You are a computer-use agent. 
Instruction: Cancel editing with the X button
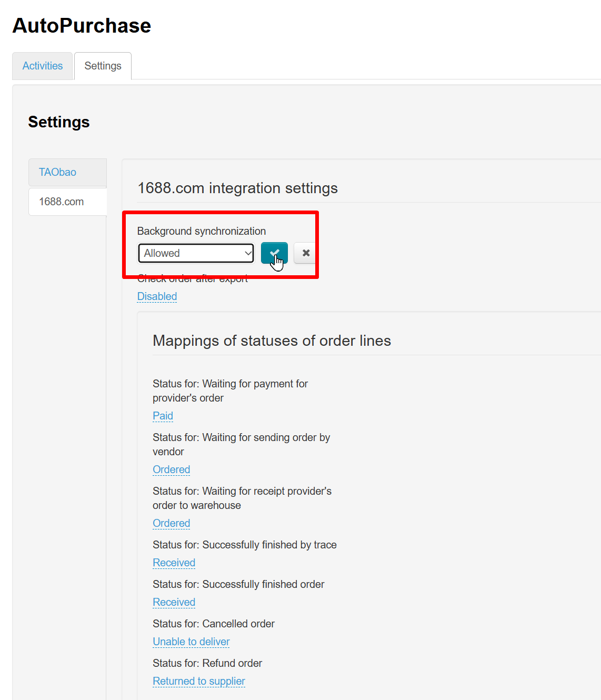click(305, 253)
